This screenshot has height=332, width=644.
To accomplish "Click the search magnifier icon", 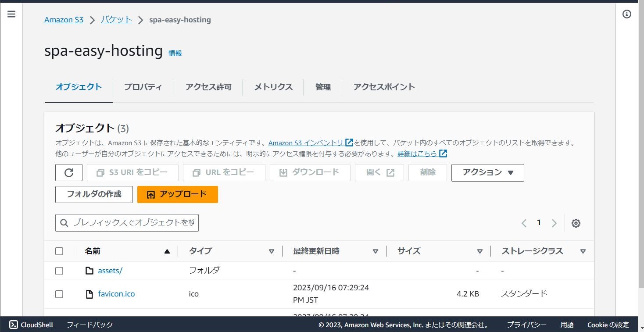I will (x=64, y=223).
